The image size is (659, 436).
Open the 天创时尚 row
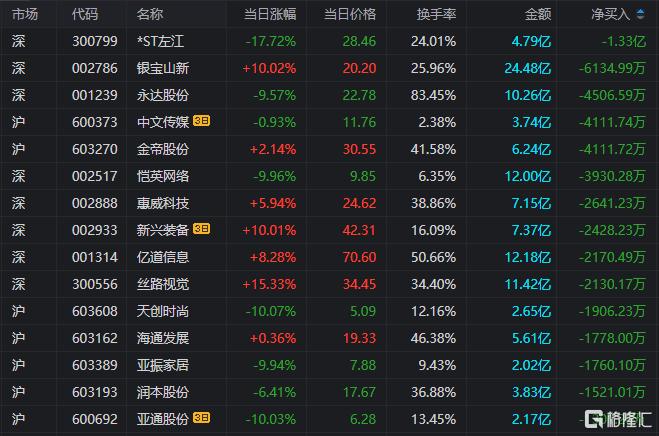pos(330,311)
